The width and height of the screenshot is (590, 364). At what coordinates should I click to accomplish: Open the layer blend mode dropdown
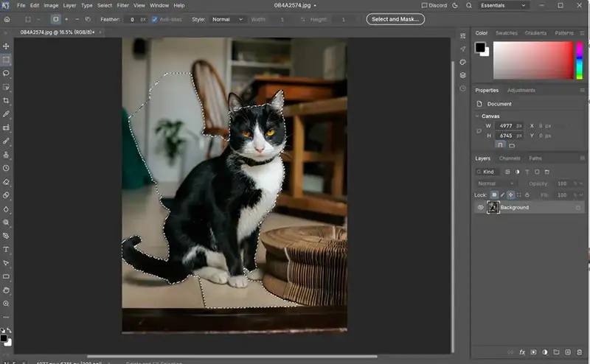pos(496,183)
